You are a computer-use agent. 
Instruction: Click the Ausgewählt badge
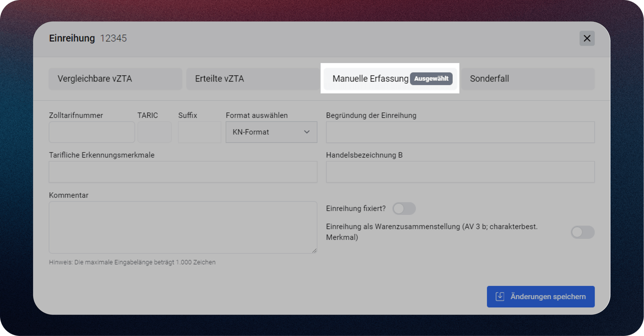pyautogui.click(x=431, y=79)
